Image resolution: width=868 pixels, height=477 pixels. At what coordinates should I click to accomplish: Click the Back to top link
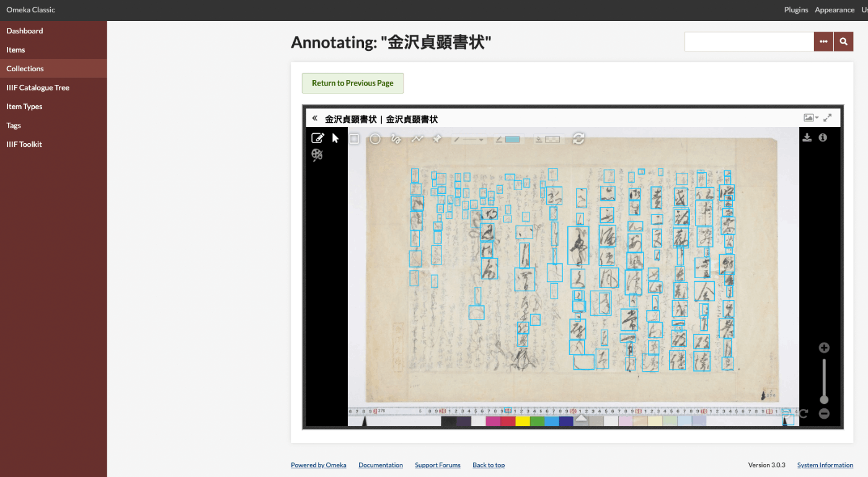pos(489,465)
